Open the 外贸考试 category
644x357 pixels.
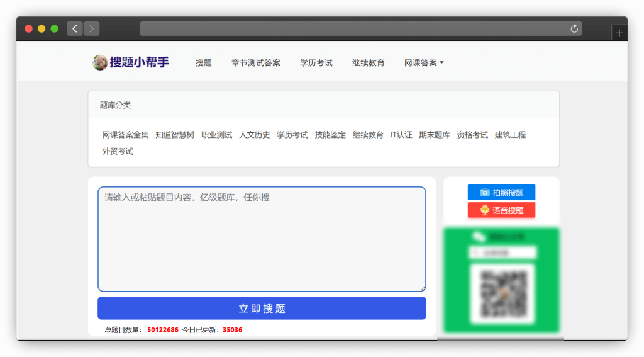tap(118, 151)
